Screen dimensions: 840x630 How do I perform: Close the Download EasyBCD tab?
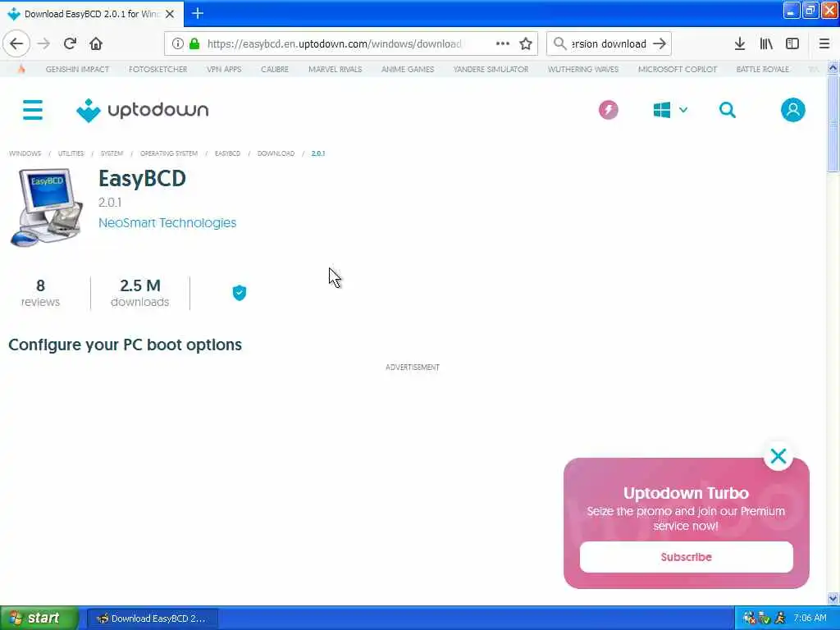170,14
